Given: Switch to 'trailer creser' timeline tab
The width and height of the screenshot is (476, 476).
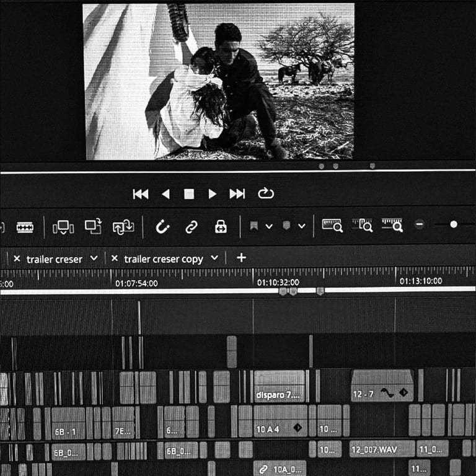Looking at the screenshot, I should pos(55,260).
